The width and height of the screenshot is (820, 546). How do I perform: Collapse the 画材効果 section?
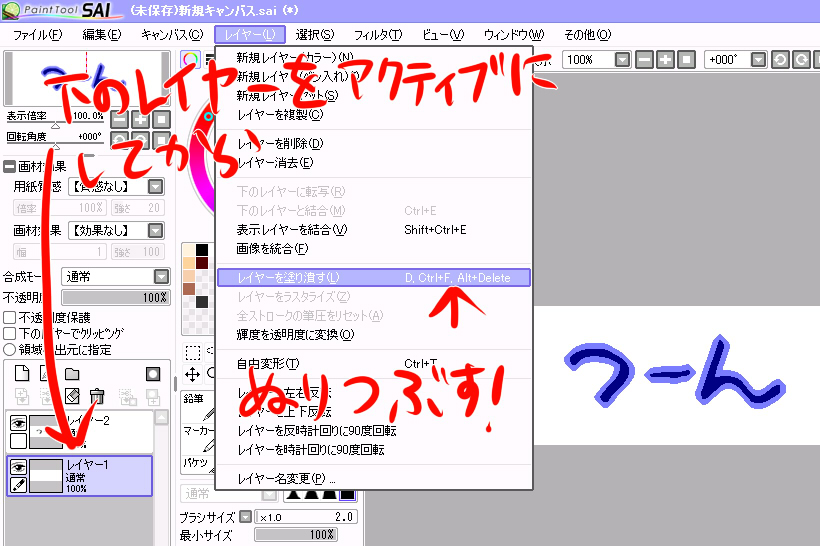9,167
